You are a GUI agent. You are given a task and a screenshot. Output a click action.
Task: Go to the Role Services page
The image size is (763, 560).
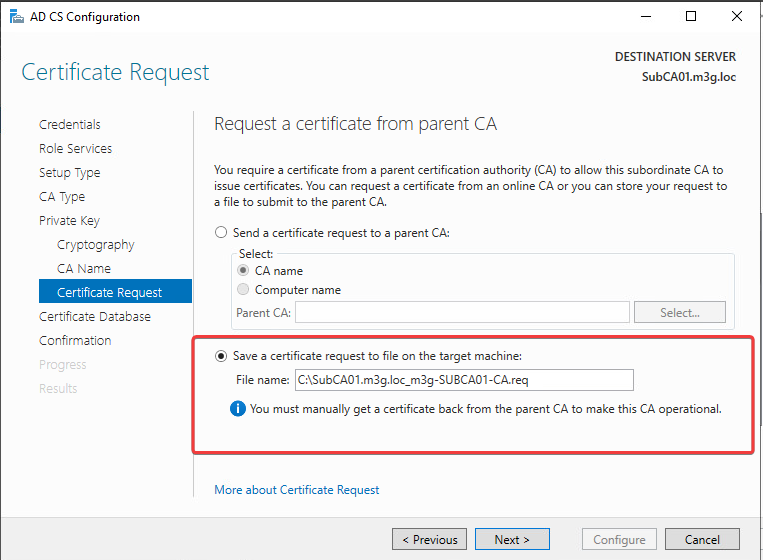75,149
